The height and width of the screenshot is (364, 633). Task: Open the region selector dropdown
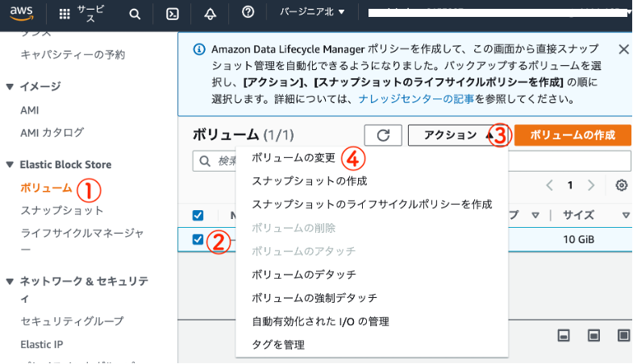[312, 12]
